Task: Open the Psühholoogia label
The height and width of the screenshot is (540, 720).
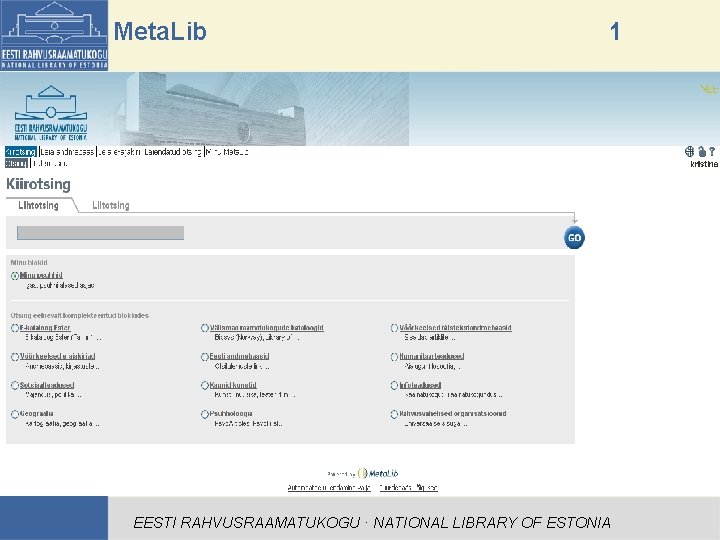Action: 231,414
